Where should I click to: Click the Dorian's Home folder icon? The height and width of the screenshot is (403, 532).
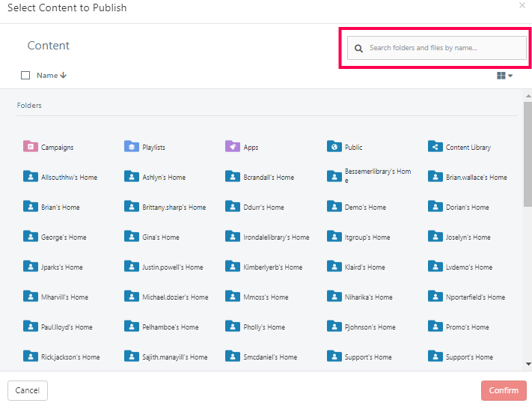pyautogui.click(x=435, y=206)
